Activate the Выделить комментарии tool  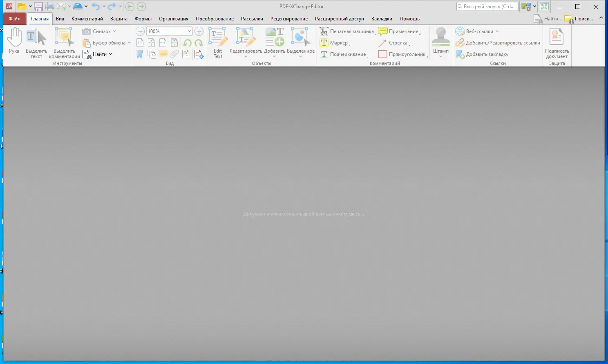pyautogui.click(x=65, y=43)
